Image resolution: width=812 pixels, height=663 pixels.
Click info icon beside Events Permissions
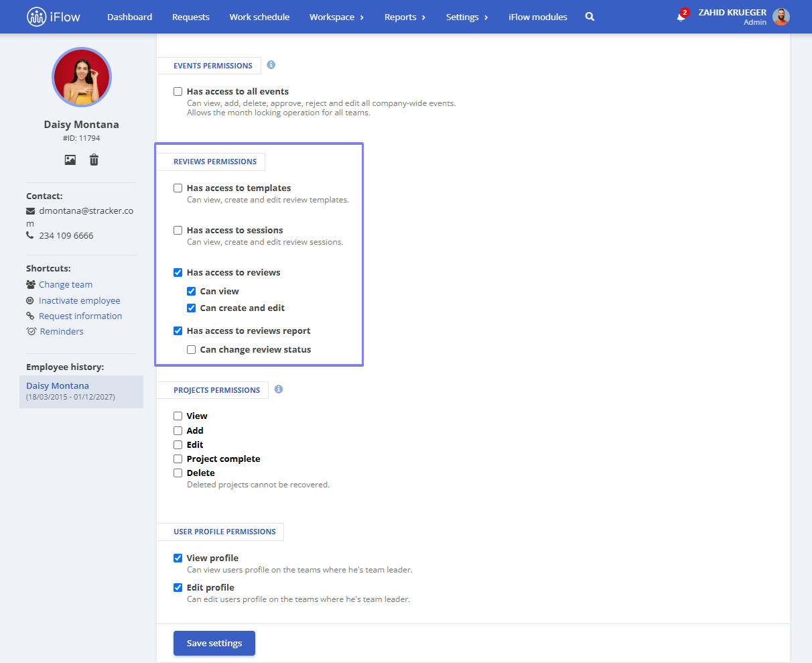pos(271,65)
